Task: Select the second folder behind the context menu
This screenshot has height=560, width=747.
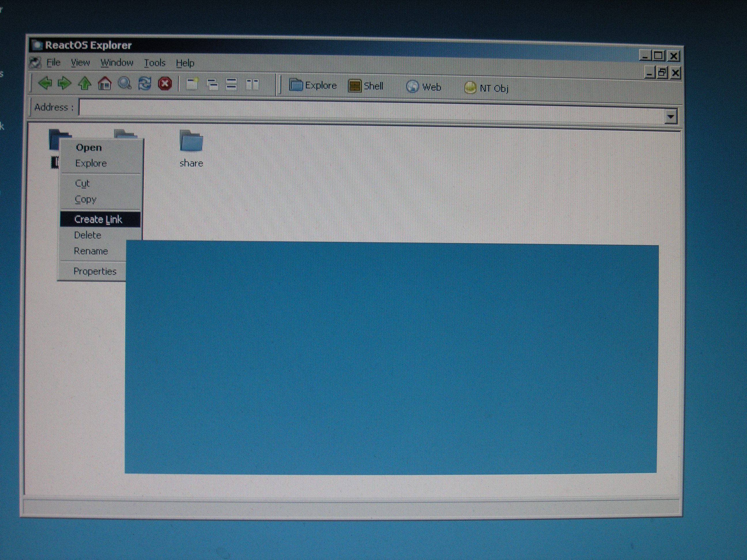Action: tap(126, 134)
